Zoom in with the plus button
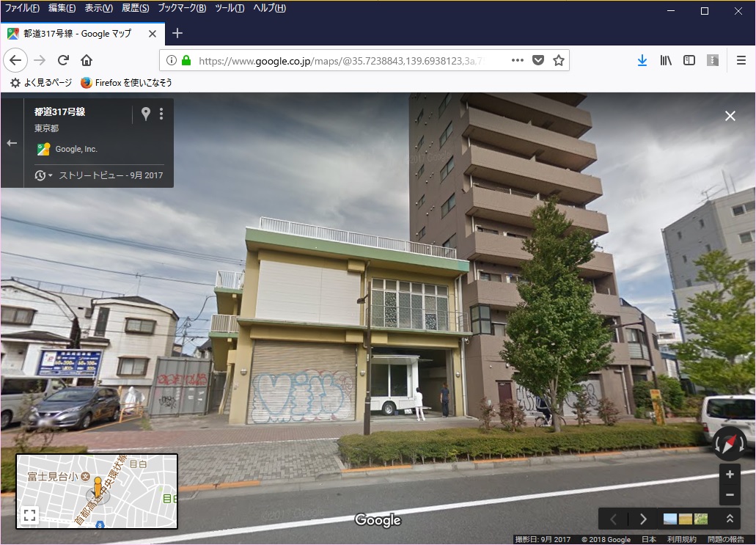The height and width of the screenshot is (545, 756). (729, 474)
